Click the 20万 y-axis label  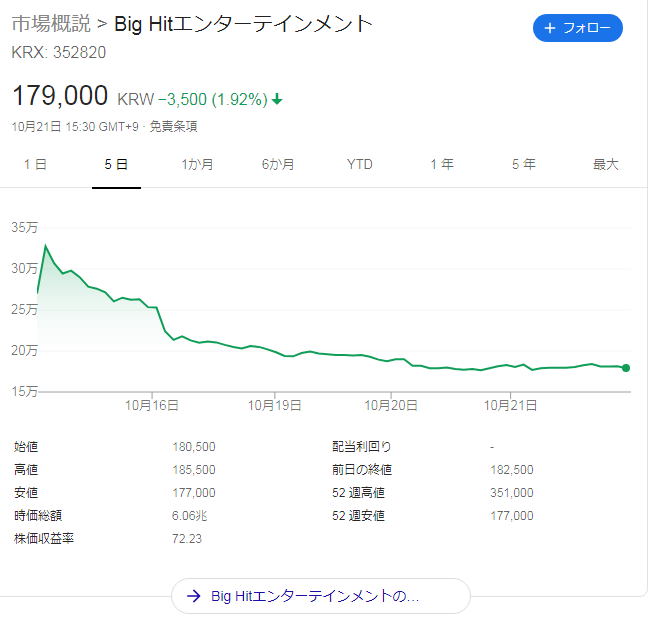pos(24,350)
